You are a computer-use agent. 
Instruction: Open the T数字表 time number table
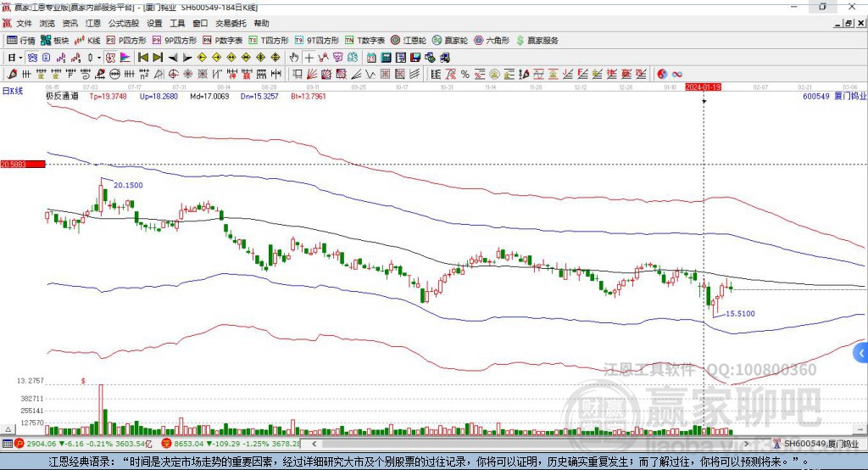coord(364,41)
